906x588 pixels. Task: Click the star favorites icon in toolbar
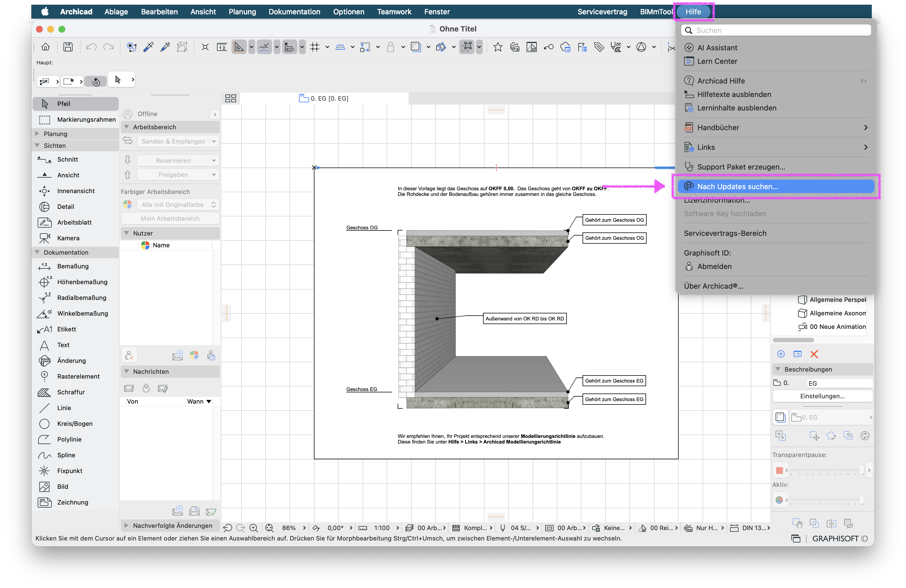point(497,47)
